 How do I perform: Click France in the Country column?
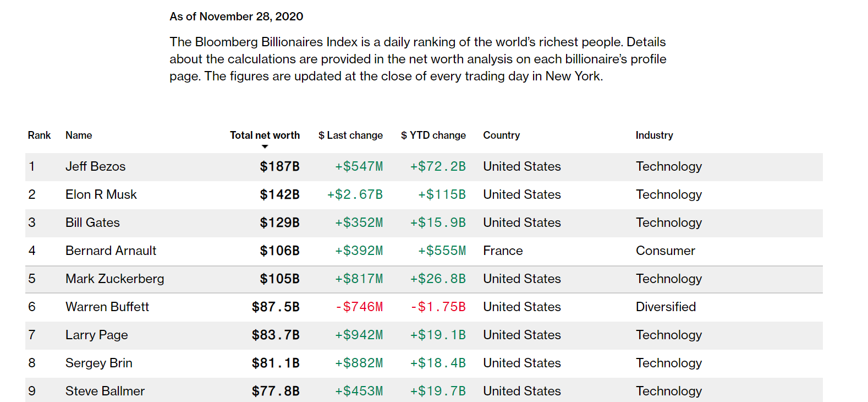pyautogui.click(x=503, y=251)
